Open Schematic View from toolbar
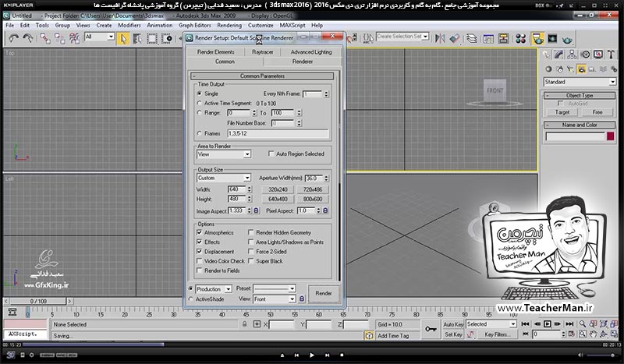The width and height of the screenshot is (624, 364). (x=503, y=39)
